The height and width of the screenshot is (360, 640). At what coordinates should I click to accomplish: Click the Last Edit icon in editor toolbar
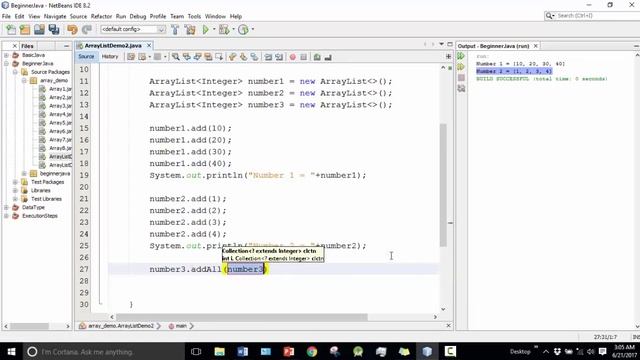131,57
